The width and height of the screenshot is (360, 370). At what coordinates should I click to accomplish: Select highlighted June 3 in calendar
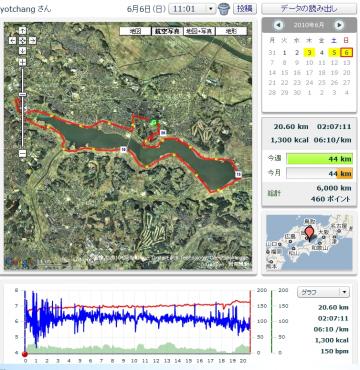click(309, 52)
